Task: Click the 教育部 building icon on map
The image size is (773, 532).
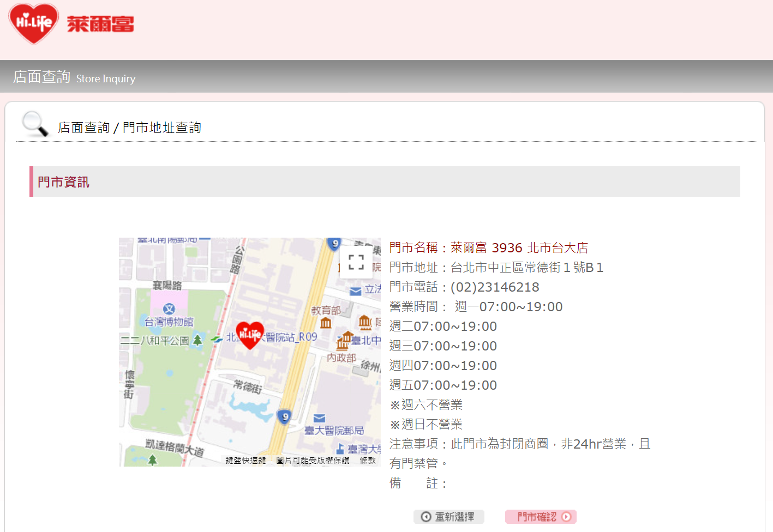Action: [x=326, y=323]
